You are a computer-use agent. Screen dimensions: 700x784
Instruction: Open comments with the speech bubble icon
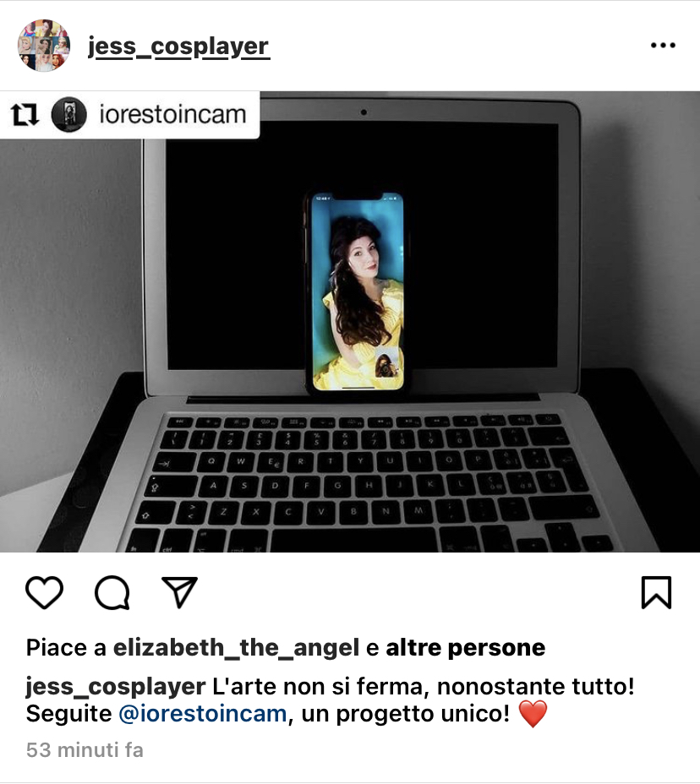coord(112,592)
